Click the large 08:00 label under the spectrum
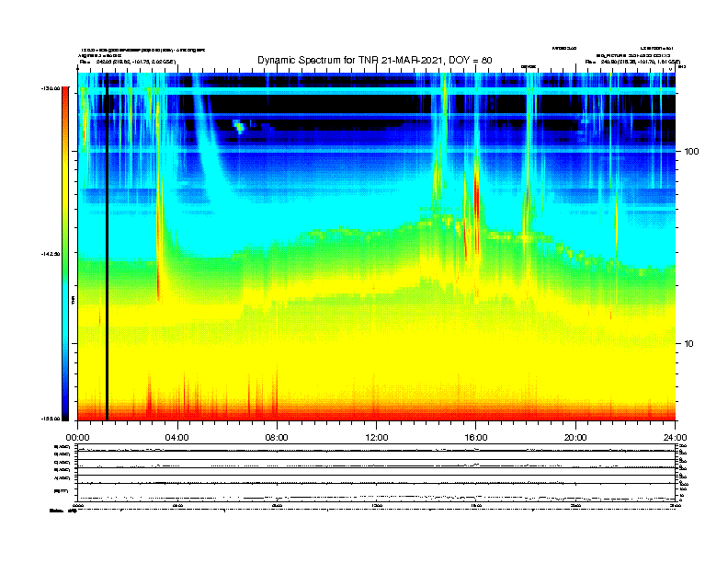 (x=278, y=438)
